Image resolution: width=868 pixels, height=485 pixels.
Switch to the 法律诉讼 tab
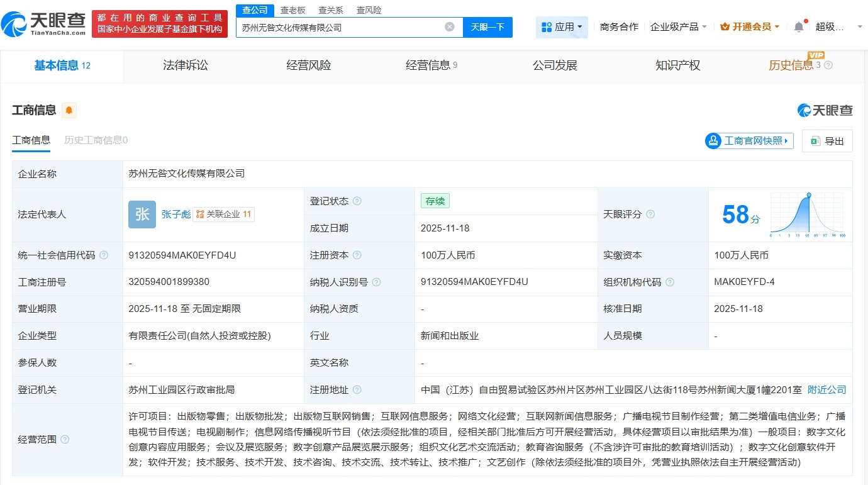[x=185, y=65]
